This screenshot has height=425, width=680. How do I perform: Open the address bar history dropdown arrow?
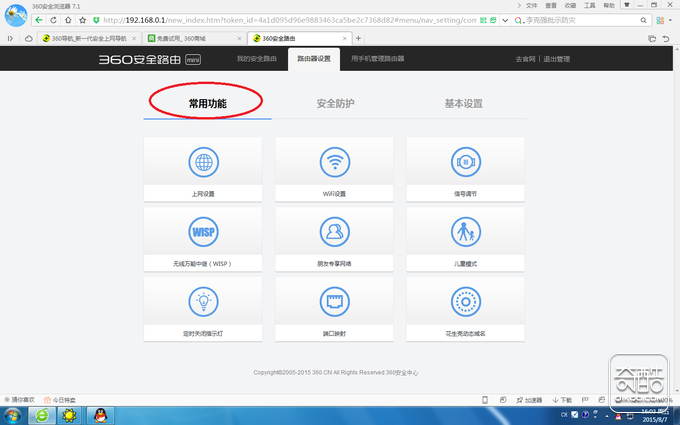pyautogui.click(x=505, y=20)
